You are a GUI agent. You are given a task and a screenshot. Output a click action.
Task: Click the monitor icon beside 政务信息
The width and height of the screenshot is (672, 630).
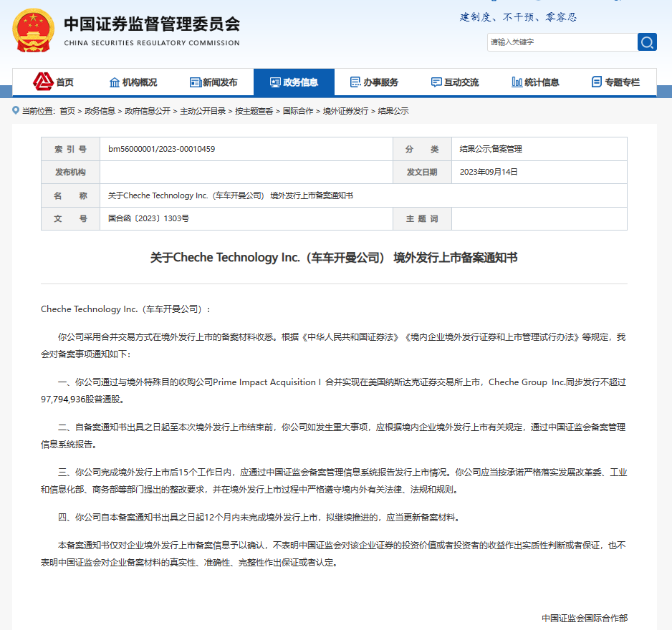pos(275,82)
